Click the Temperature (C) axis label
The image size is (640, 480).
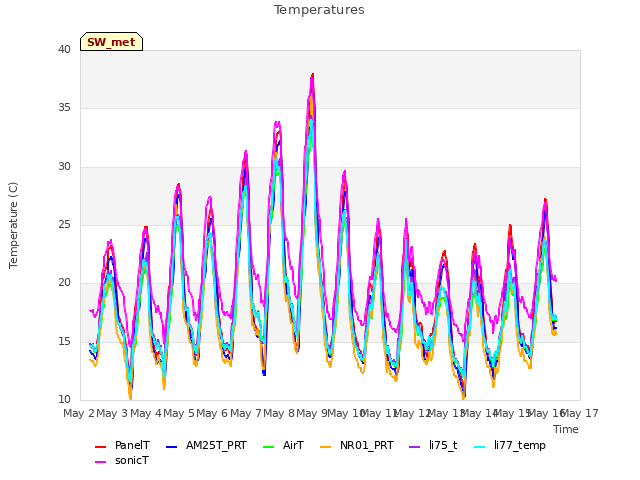13,225
